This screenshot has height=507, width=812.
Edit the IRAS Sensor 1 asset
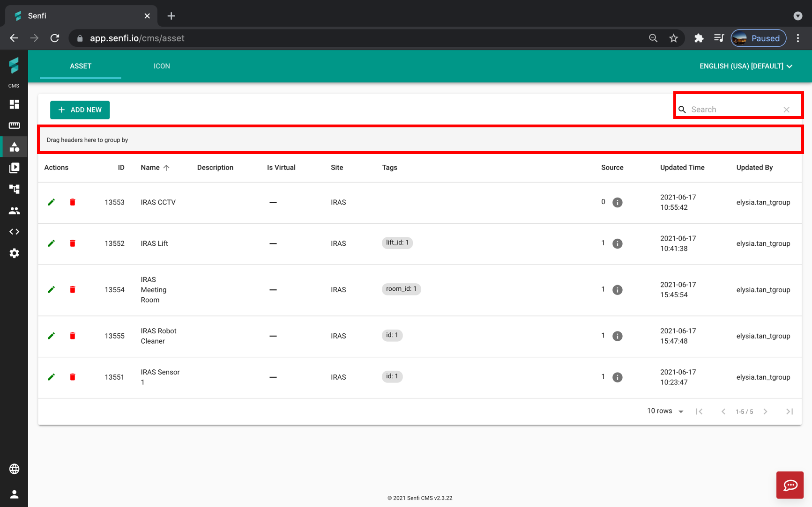pos(52,377)
